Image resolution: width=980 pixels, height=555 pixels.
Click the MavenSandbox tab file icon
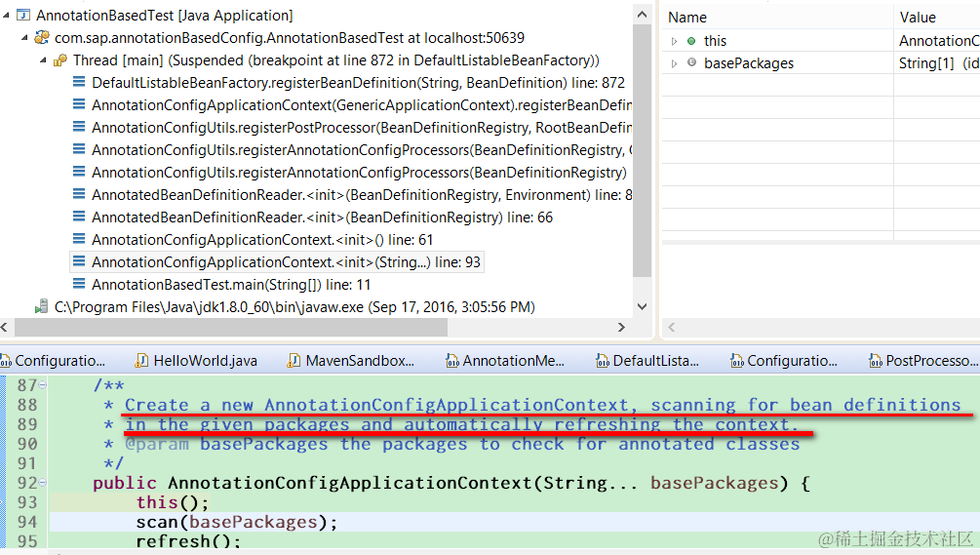[294, 361]
